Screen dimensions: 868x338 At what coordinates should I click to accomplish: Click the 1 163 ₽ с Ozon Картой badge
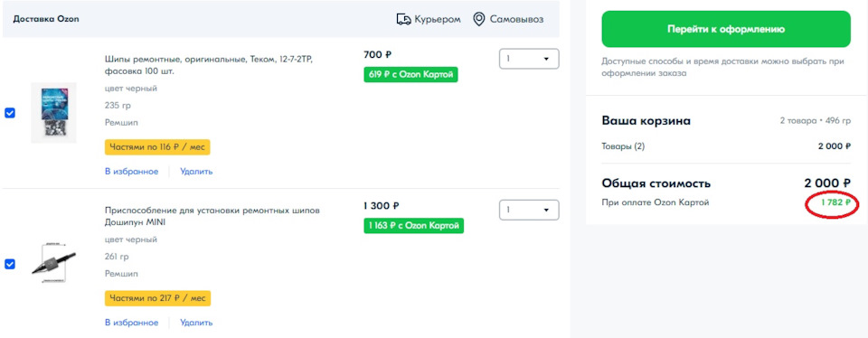[x=413, y=225]
